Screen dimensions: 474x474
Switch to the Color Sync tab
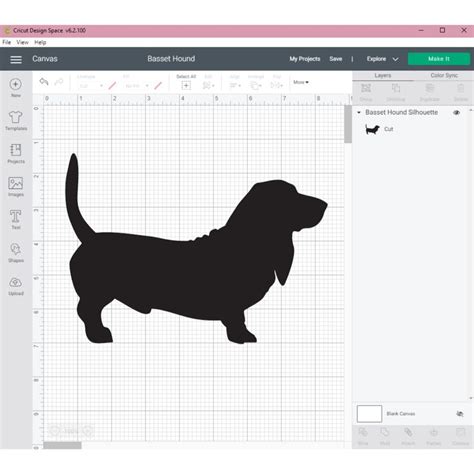point(444,76)
